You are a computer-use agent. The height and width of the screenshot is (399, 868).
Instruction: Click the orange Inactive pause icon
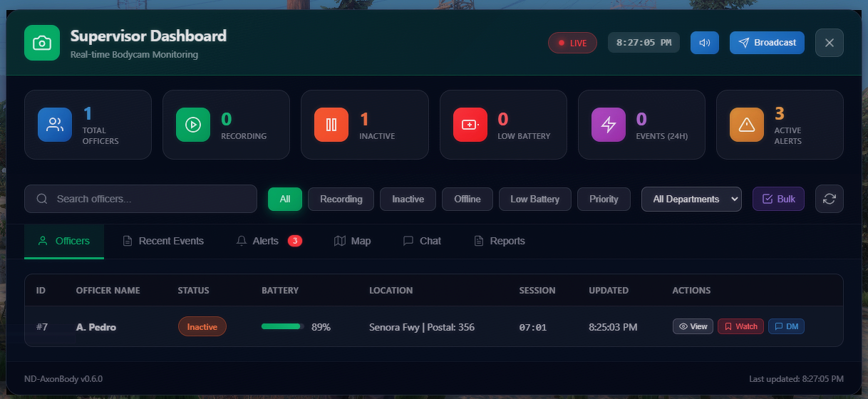point(331,125)
